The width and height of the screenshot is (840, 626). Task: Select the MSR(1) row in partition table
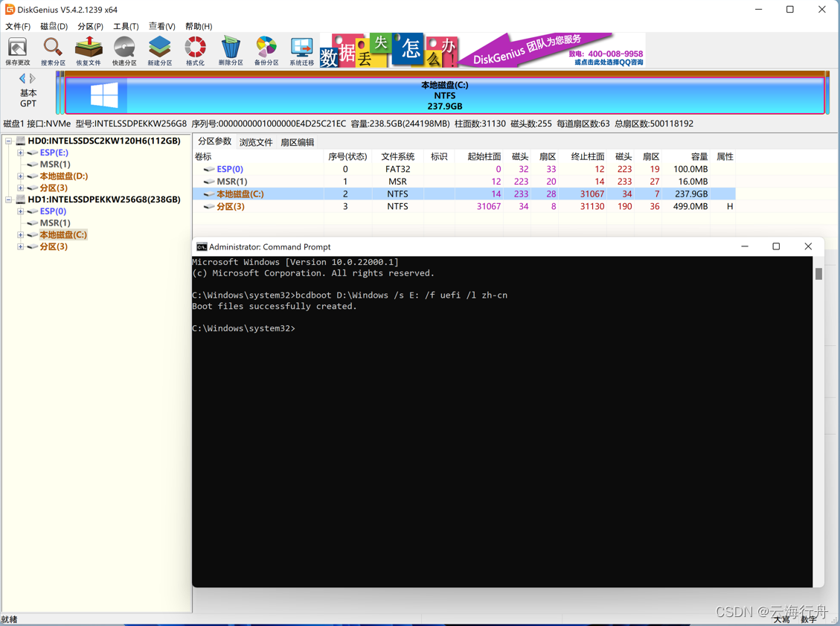[x=464, y=181]
